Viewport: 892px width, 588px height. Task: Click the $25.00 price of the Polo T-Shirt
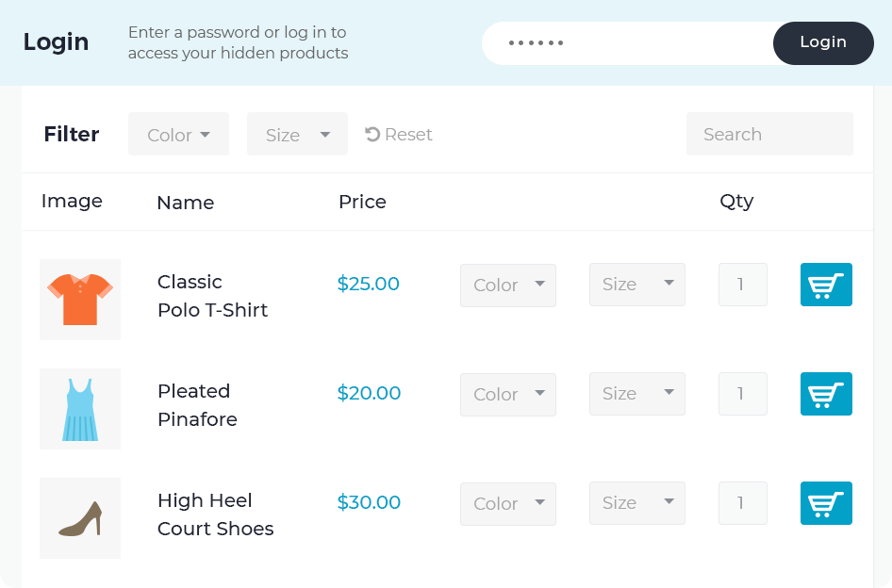coord(368,284)
